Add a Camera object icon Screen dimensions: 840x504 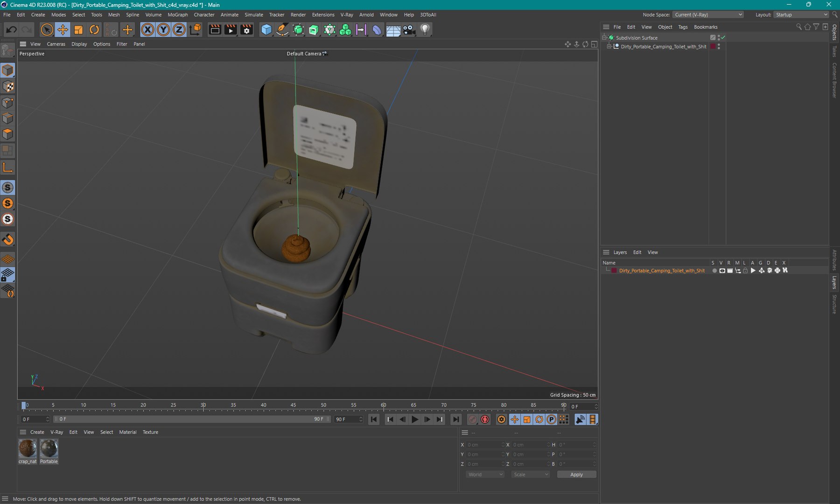pyautogui.click(x=409, y=30)
